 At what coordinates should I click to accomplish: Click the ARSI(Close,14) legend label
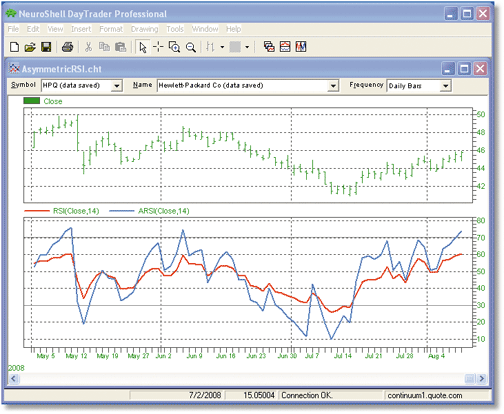click(164, 211)
